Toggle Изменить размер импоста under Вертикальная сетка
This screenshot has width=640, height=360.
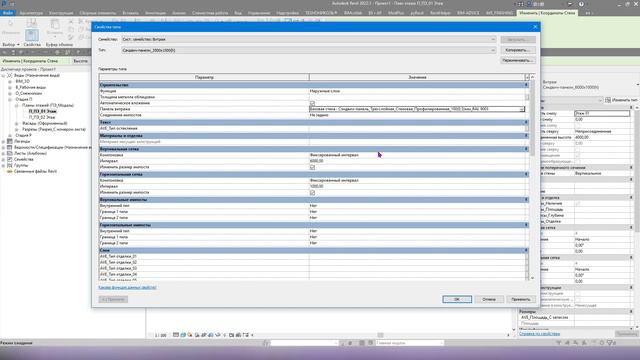coord(312,167)
